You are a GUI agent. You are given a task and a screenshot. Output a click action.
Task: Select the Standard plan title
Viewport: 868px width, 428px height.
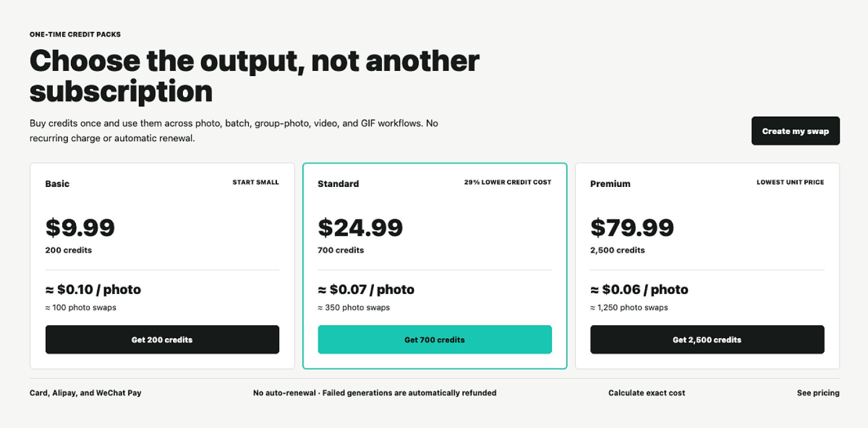click(338, 184)
